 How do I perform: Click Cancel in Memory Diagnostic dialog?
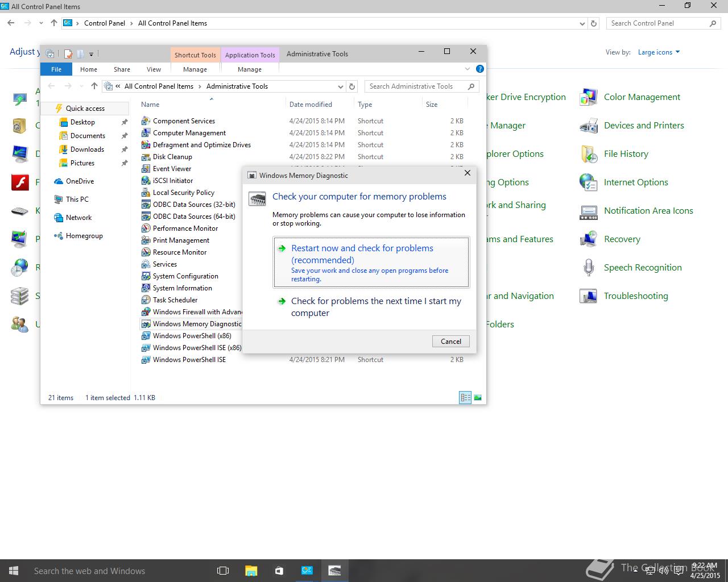[451, 341]
